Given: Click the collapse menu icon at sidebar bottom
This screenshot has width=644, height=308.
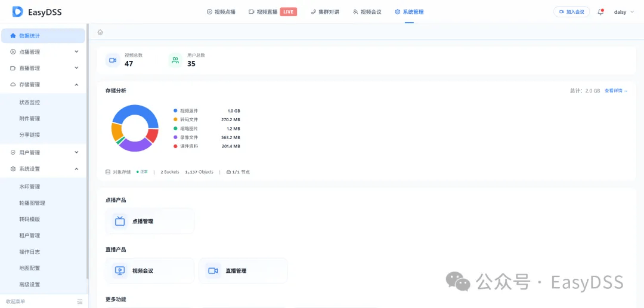Looking at the screenshot, I should pos(80,301).
